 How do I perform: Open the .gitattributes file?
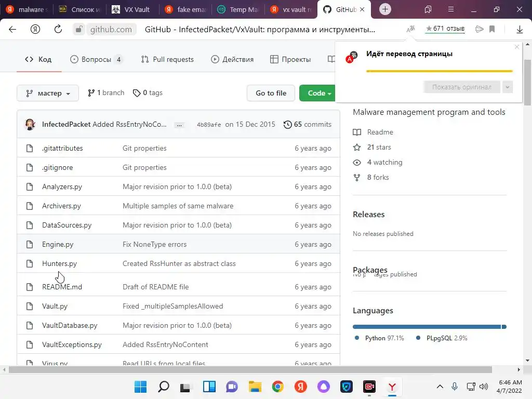pyautogui.click(x=62, y=148)
